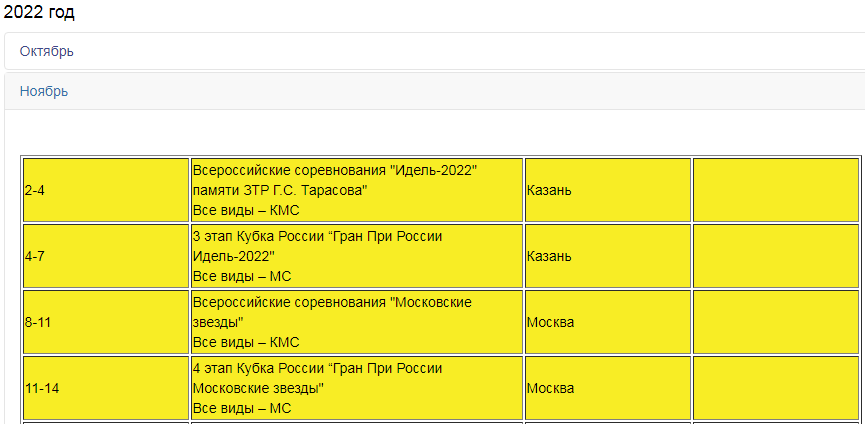The width and height of the screenshot is (865, 424).
Task: Click the "8-11" date cell
Action: (37, 322)
